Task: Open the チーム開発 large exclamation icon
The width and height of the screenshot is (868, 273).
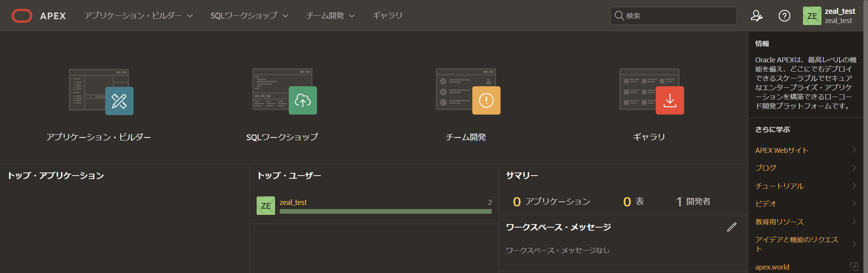Action: coord(486,100)
